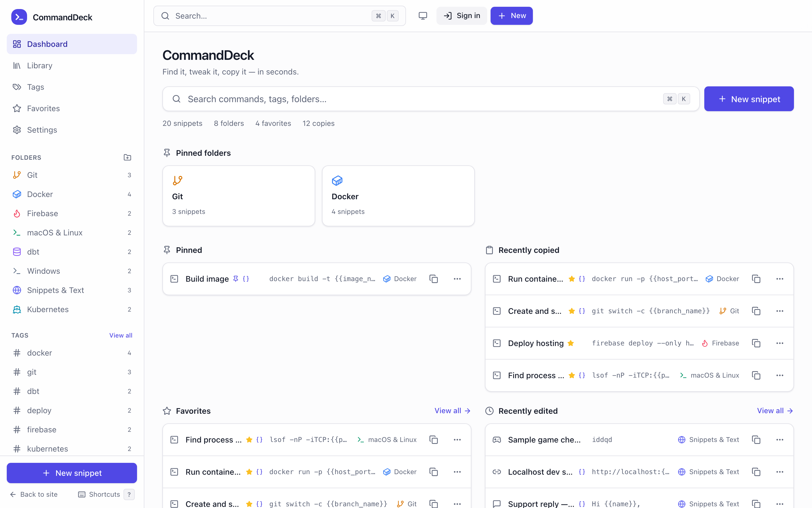Click View all next to TAGS
The width and height of the screenshot is (812, 508).
(121, 335)
